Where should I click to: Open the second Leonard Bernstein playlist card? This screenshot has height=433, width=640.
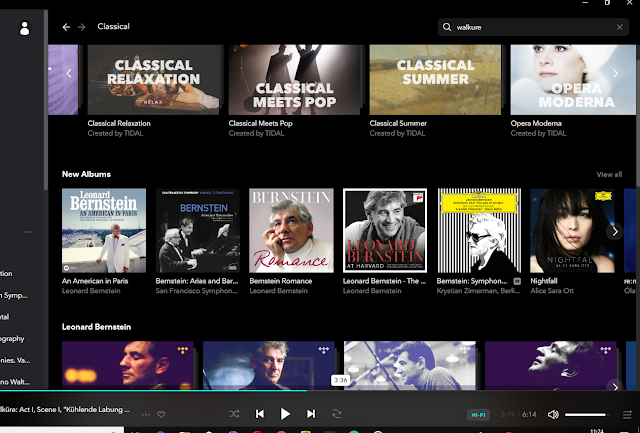[x=269, y=365]
